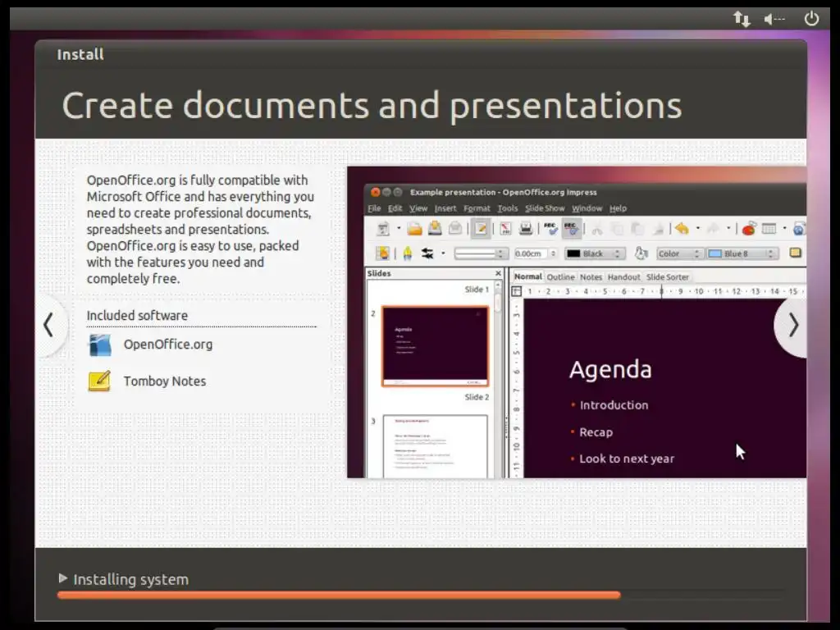The height and width of the screenshot is (630, 840).
Task: Open the Insert menu in Impress
Action: pos(445,208)
